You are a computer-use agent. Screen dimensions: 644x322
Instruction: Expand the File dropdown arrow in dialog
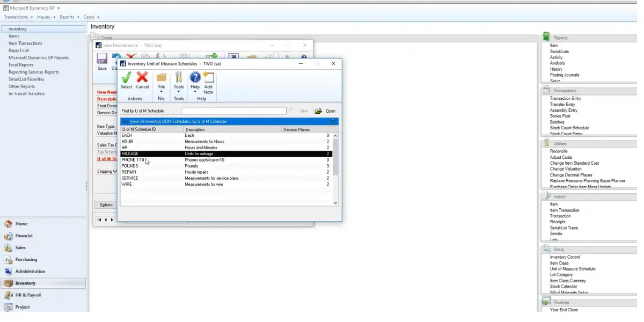point(161,92)
